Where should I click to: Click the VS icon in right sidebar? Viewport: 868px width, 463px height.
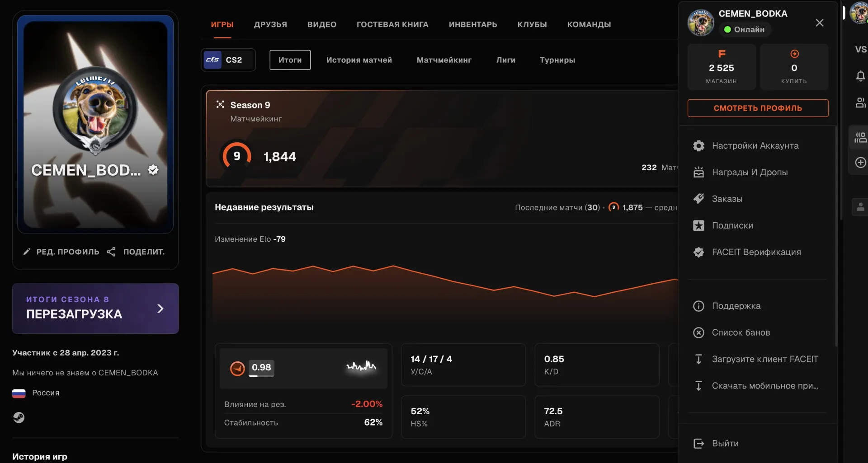coord(860,49)
